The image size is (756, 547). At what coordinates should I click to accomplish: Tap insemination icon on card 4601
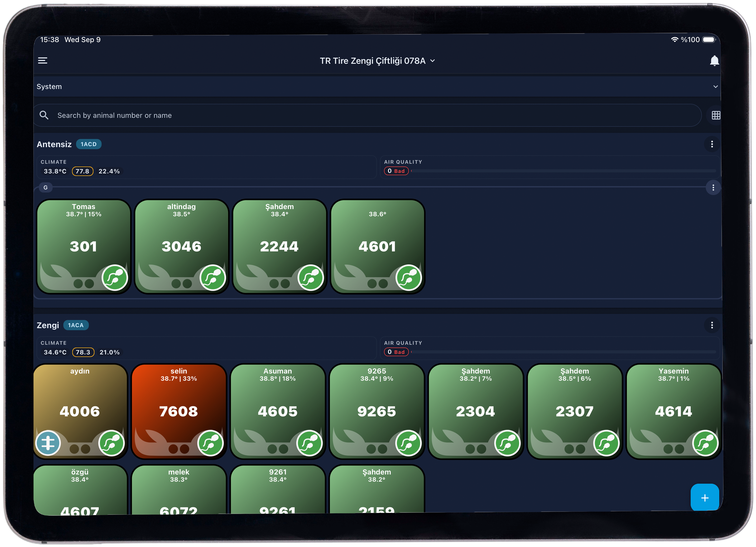click(409, 277)
